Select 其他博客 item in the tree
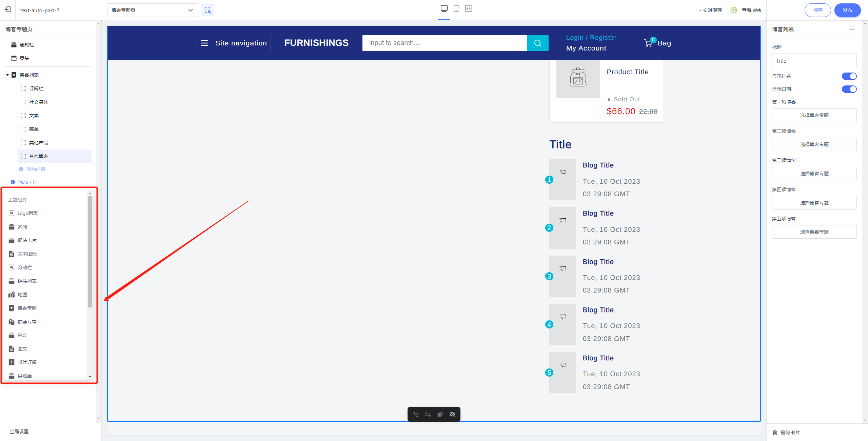Image resolution: width=868 pixels, height=441 pixels. 39,156
